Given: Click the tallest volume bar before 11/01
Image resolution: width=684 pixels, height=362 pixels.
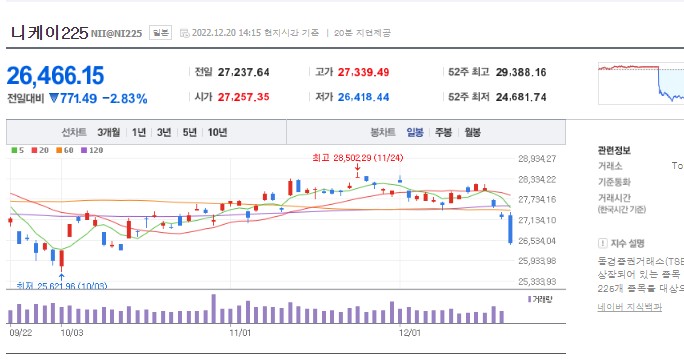Looking at the screenshot, I should pos(214,309).
